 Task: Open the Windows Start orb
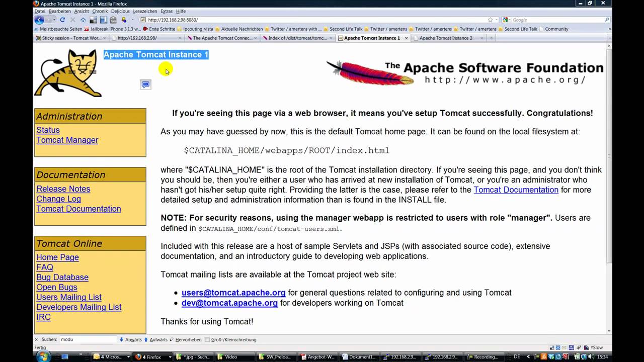click(43, 356)
